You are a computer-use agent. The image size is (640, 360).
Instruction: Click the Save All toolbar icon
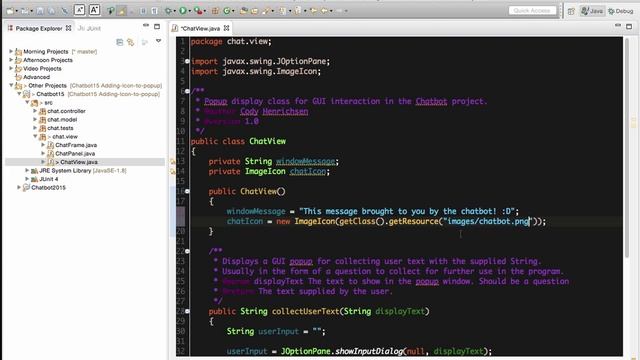[51, 11]
